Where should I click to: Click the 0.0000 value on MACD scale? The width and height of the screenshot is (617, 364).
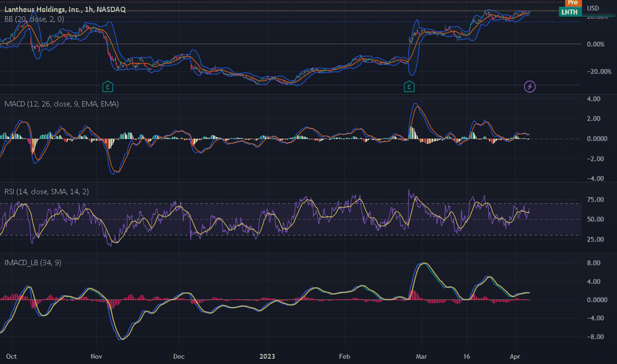tap(597, 139)
